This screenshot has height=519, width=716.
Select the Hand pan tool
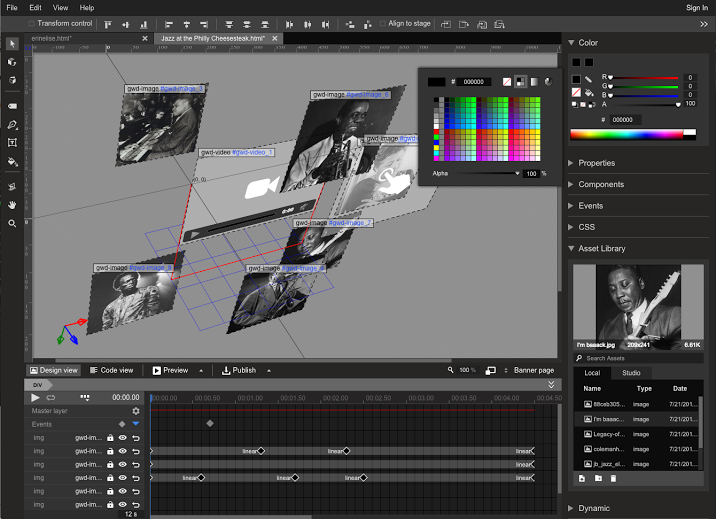[x=12, y=205]
